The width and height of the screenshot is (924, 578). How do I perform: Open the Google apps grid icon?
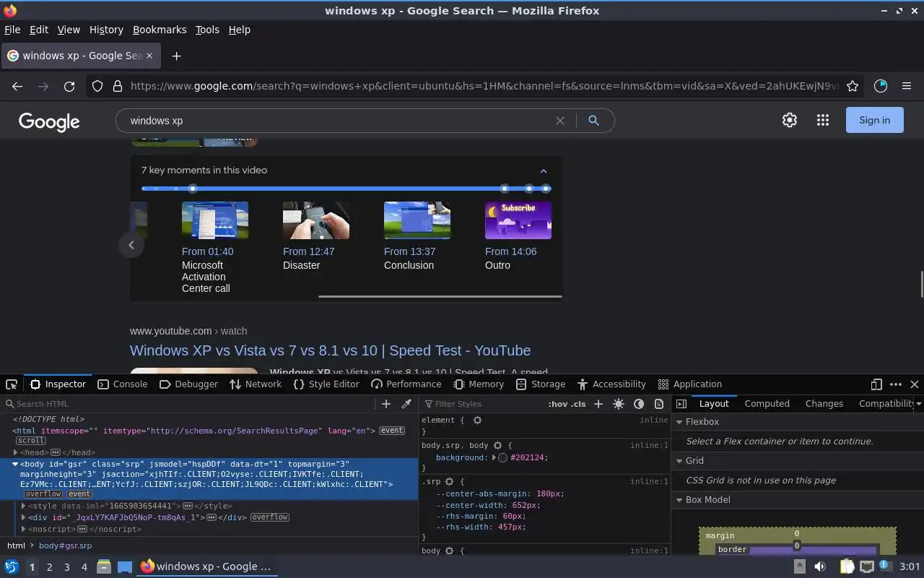[823, 121]
